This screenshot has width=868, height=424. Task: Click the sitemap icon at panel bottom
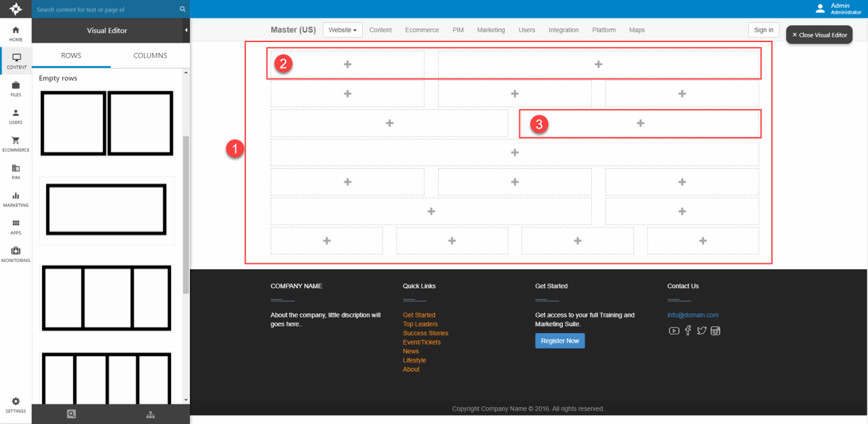(x=150, y=414)
